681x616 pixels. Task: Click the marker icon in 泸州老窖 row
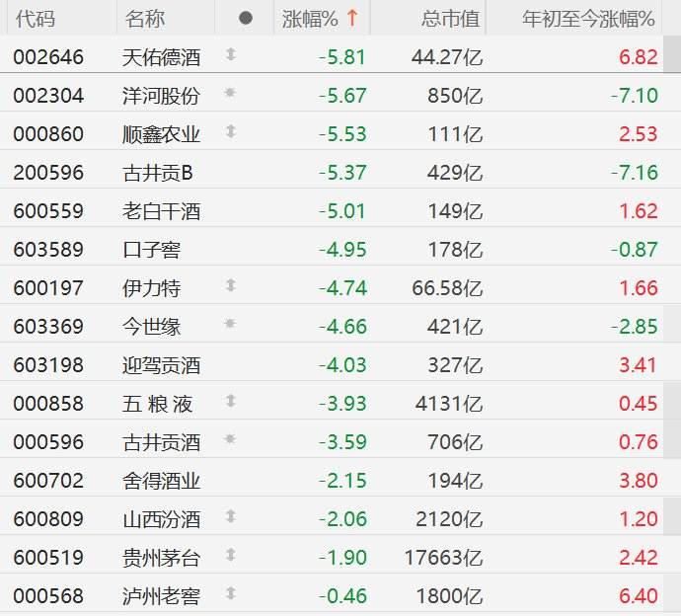click(x=231, y=593)
